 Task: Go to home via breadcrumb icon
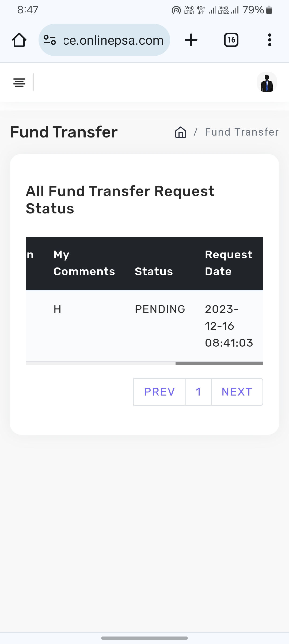point(181,132)
